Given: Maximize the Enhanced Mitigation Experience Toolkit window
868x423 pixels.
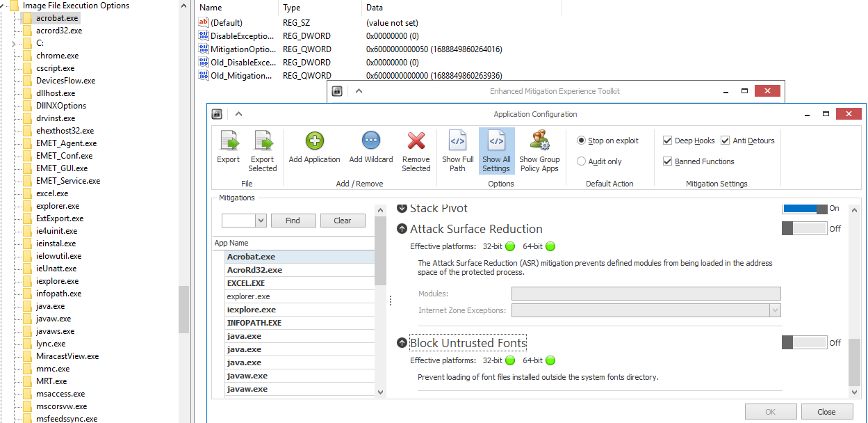Looking at the screenshot, I should point(744,91).
